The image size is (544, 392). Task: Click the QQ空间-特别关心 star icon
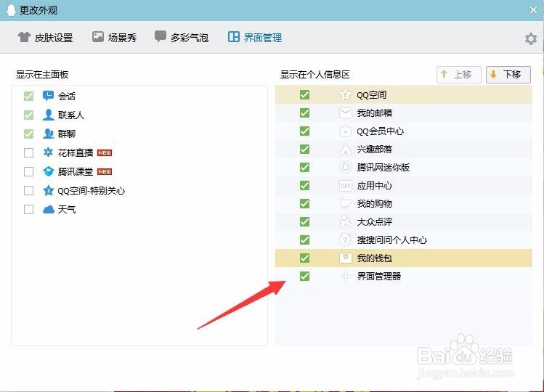click(x=48, y=190)
